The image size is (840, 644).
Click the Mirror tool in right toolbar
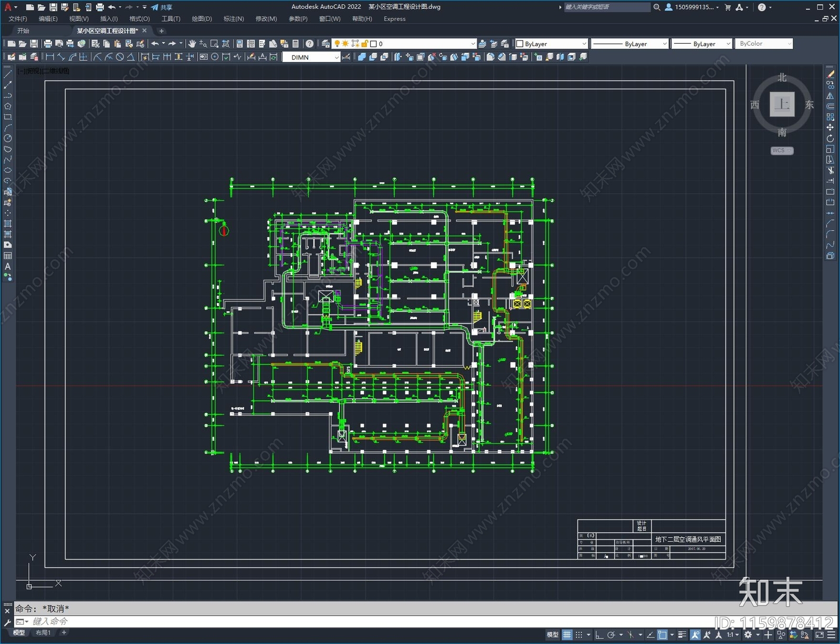tap(830, 96)
